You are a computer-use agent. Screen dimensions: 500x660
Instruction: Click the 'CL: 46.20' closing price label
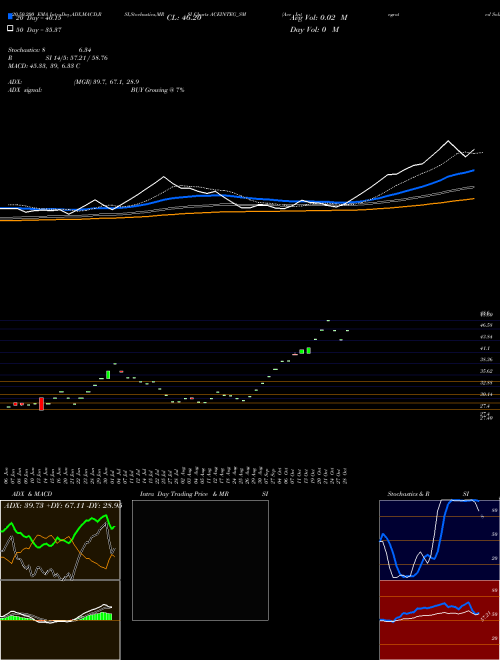184,18
